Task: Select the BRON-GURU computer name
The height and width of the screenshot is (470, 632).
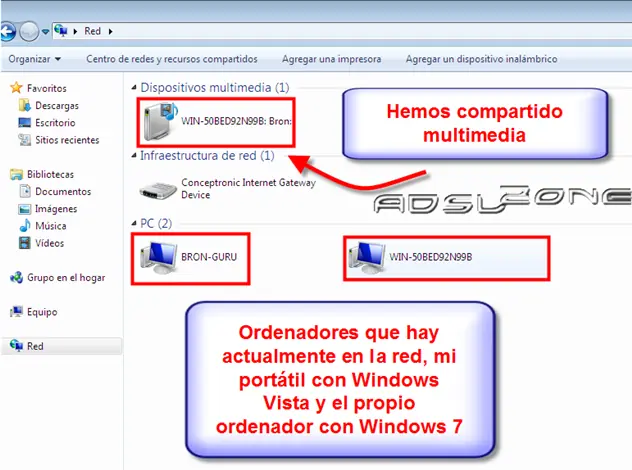Action: click(209, 257)
